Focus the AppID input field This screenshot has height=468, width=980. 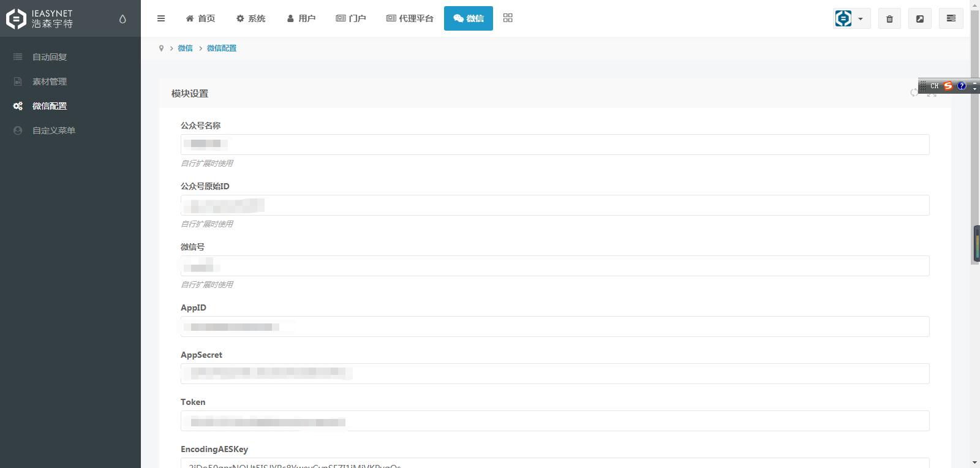click(x=555, y=326)
